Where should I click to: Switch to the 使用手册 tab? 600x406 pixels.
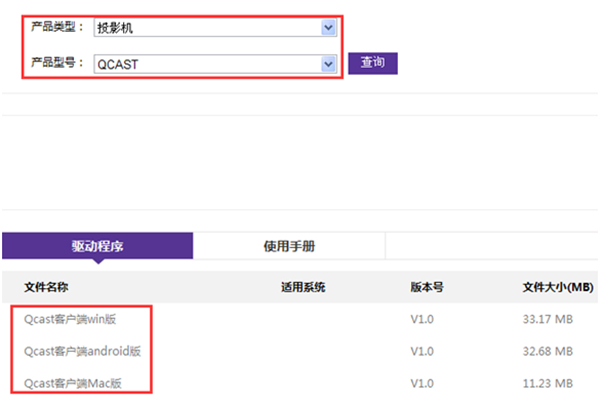(x=288, y=246)
